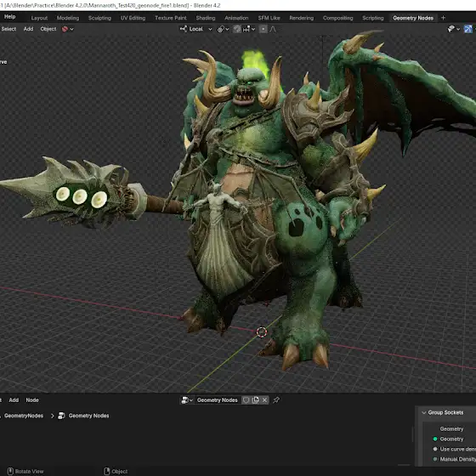Open the node editor Add menu
The width and height of the screenshot is (476, 476).
14,400
